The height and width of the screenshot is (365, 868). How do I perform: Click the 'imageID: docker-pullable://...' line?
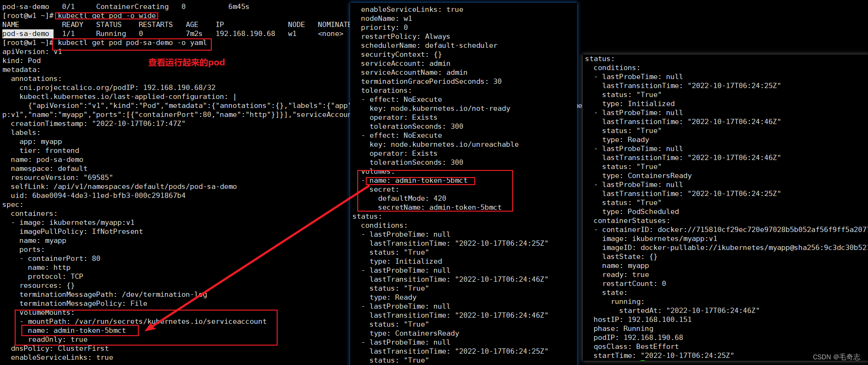click(734, 248)
